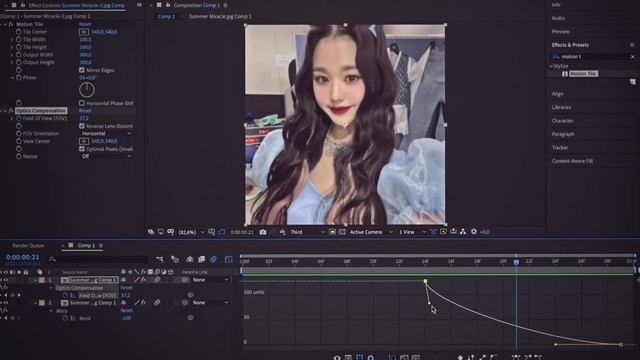Open the 1 View layout dropdown

tap(412, 232)
